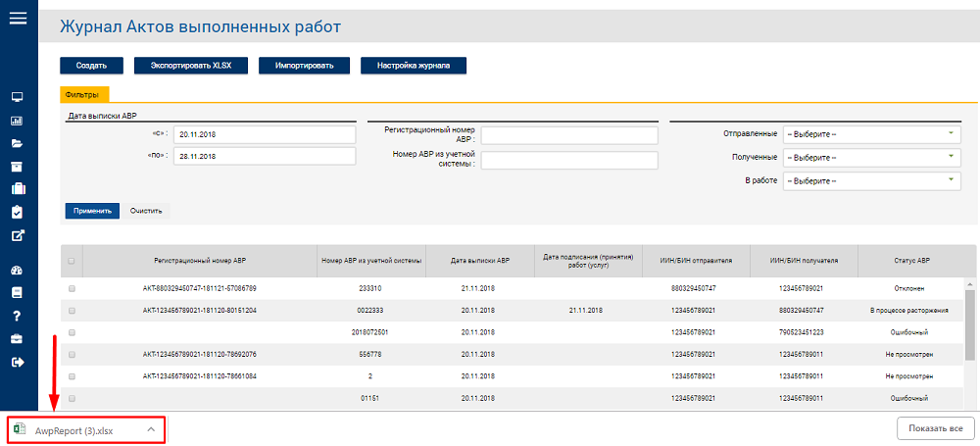Select the archive box sidebar icon
The height and width of the screenshot is (446, 980).
coord(18,166)
